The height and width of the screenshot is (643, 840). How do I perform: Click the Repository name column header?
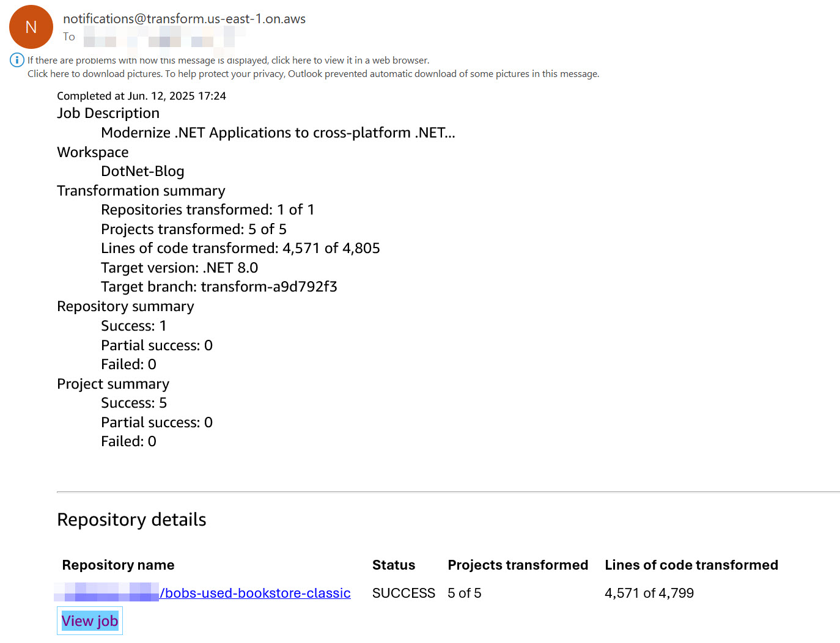point(119,565)
